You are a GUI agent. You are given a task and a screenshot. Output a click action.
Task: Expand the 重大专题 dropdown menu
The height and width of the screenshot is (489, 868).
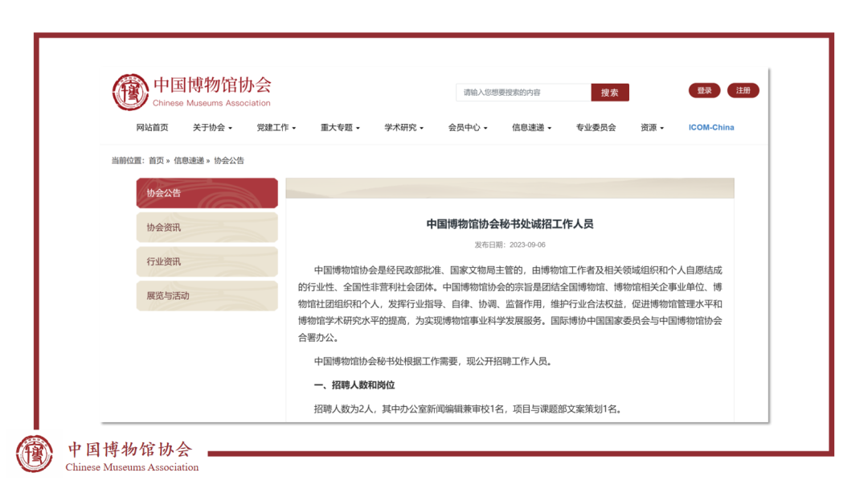(x=340, y=127)
